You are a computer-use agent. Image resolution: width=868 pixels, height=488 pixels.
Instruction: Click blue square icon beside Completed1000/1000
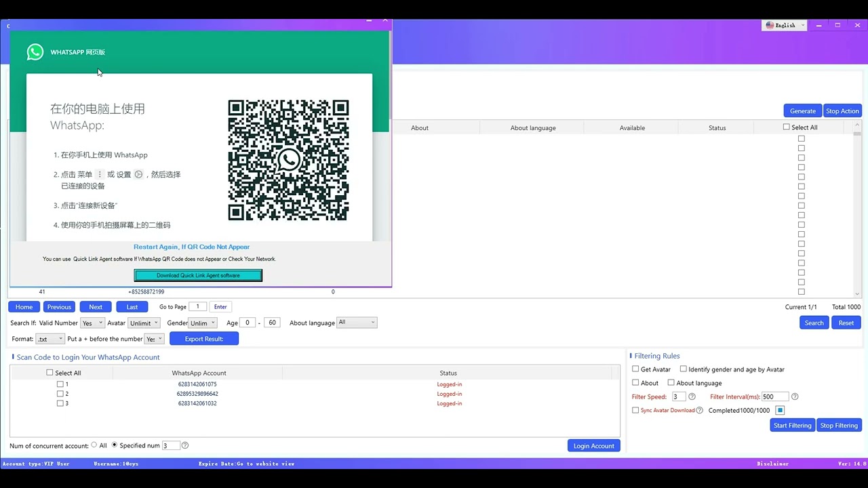(x=780, y=410)
